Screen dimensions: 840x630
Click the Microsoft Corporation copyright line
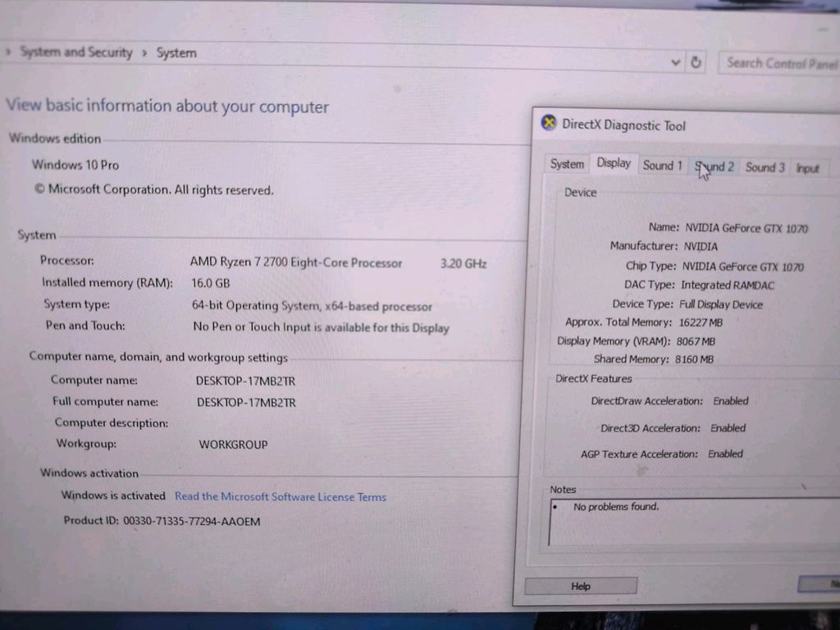point(153,189)
